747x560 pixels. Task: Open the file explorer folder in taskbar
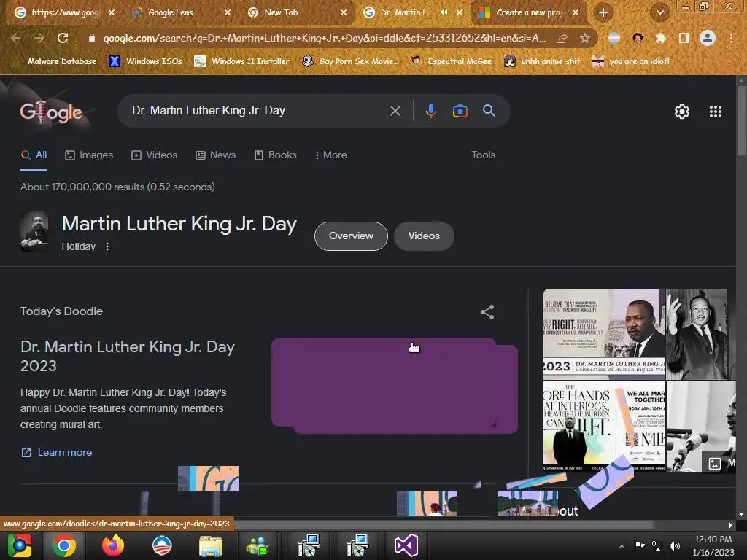tap(210, 545)
